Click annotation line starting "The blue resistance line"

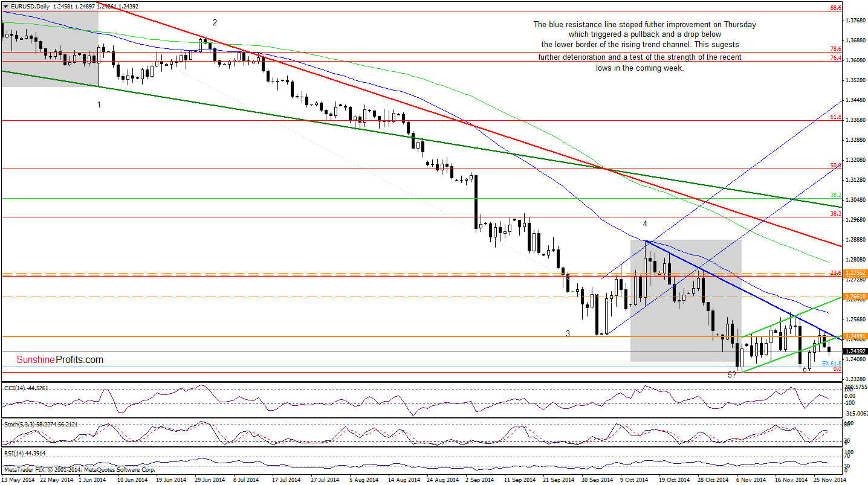pos(644,25)
